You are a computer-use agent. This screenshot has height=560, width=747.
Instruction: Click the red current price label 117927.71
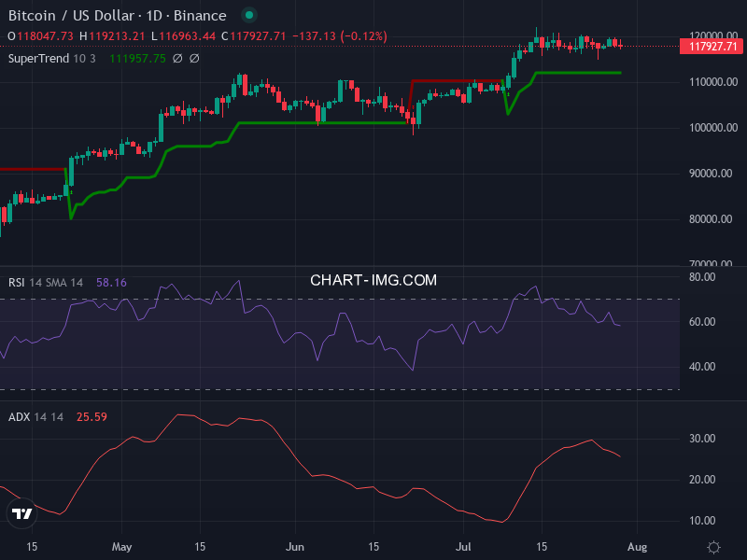coord(712,46)
